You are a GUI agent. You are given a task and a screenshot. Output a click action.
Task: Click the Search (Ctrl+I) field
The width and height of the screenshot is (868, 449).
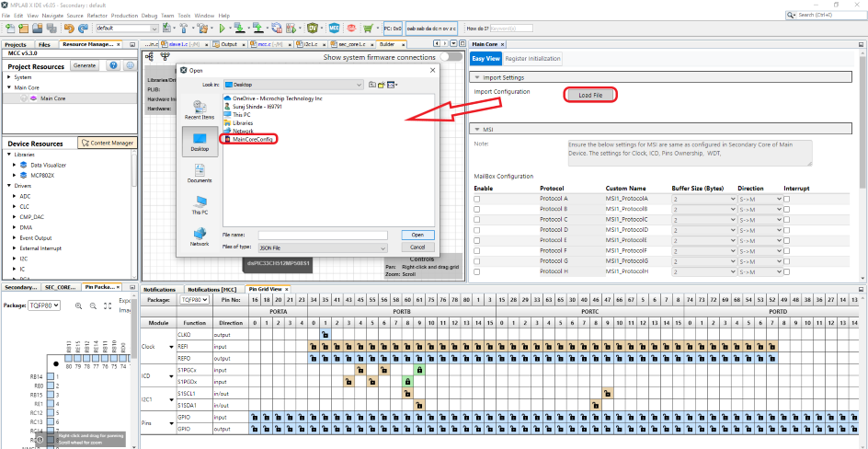pyautogui.click(x=826, y=15)
